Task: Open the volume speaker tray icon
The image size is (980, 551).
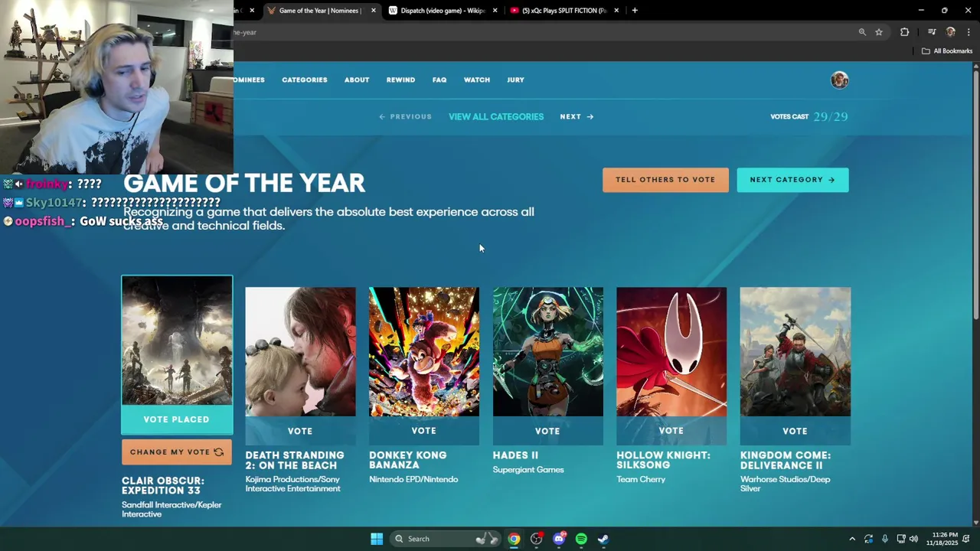Action: [913, 539]
